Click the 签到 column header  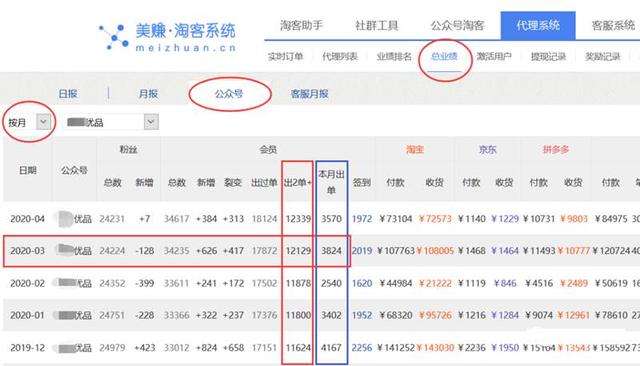click(x=362, y=182)
